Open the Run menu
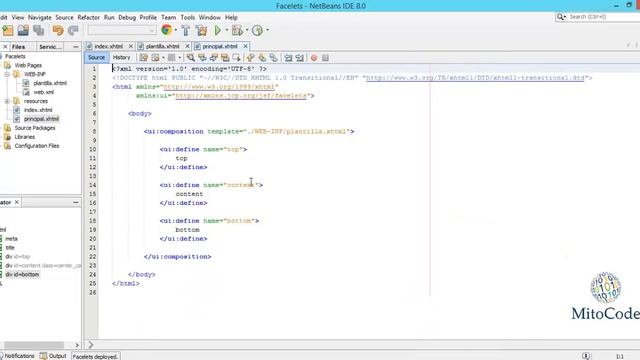 pos(109,18)
